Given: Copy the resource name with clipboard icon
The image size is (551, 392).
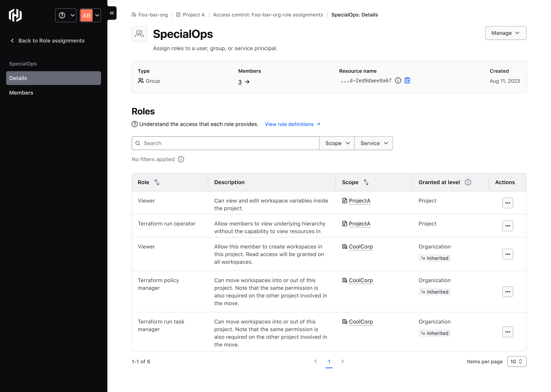Looking at the screenshot, I should (407, 80).
